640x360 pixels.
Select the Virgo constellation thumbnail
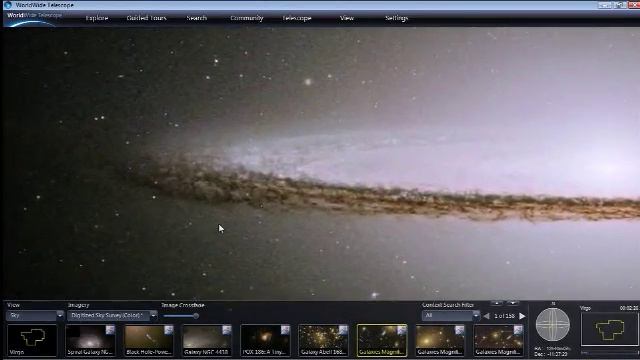tap(32, 340)
